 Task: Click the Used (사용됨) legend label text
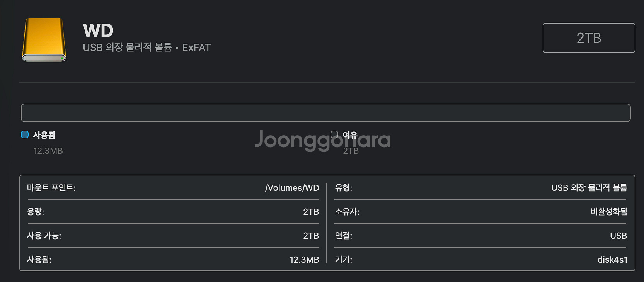[x=44, y=135]
